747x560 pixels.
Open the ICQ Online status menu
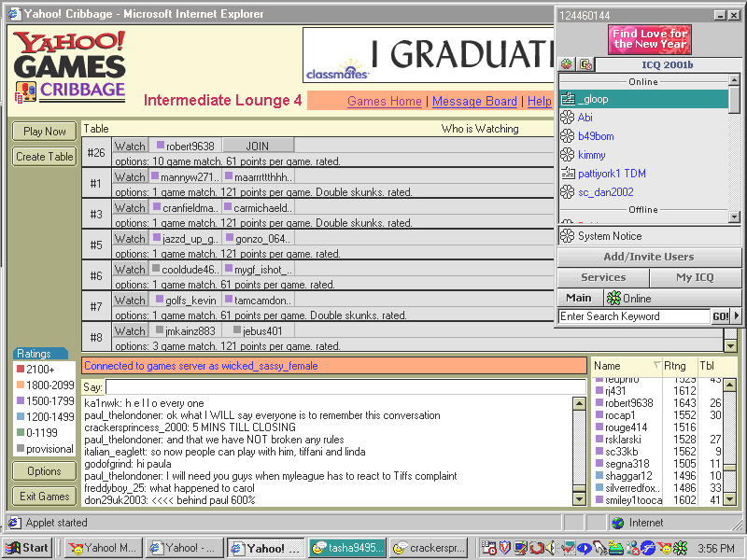[673, 298]
